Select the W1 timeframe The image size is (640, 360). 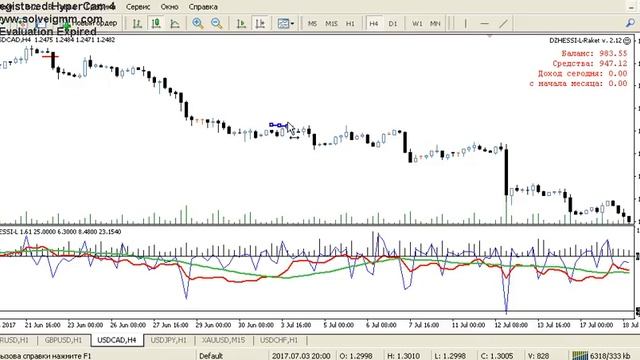(417, 24)
